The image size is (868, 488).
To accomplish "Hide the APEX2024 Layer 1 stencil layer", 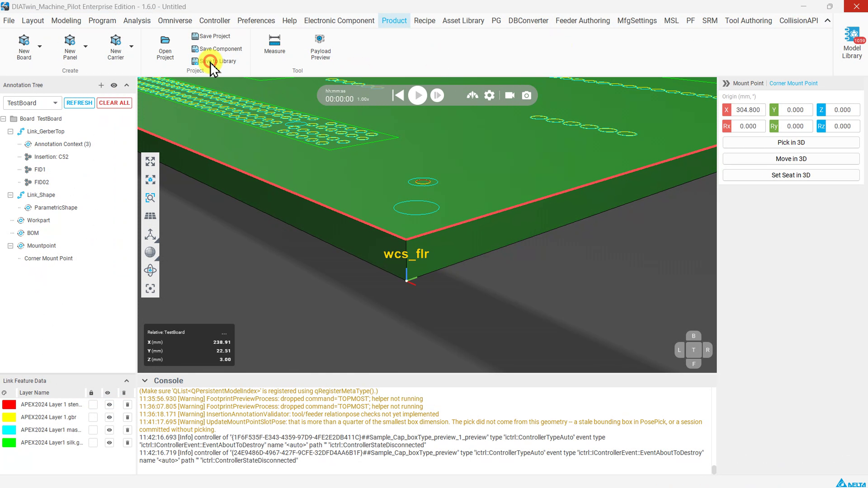I will tap(109, 404).
